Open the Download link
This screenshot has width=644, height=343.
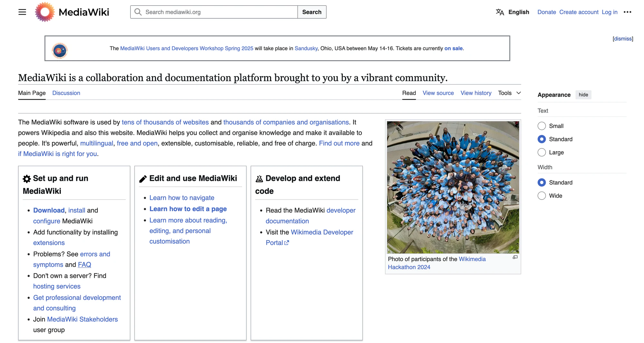tap(49, 211)
